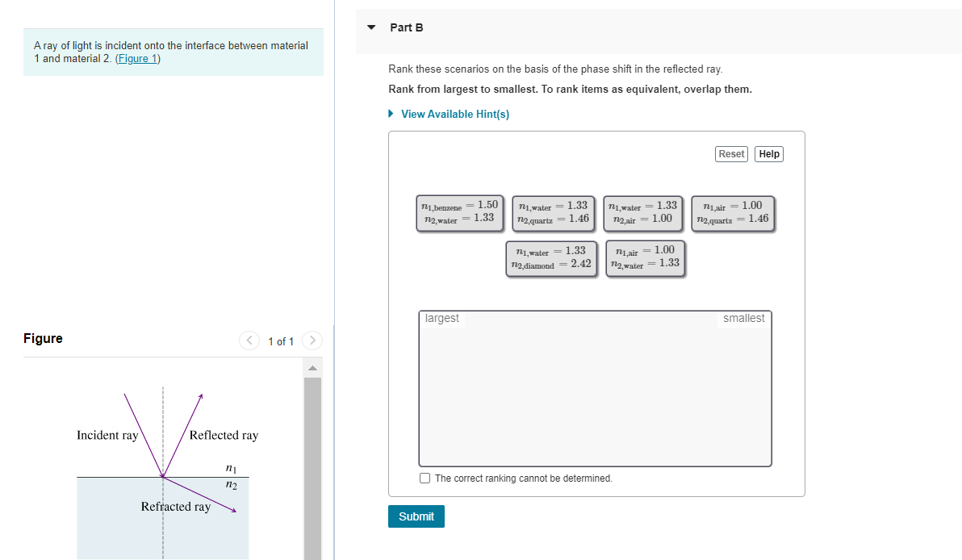This screenshot has width=962, height=560.
Task: Select the water-to-quartz scenario tile
Action: point(552,212)
